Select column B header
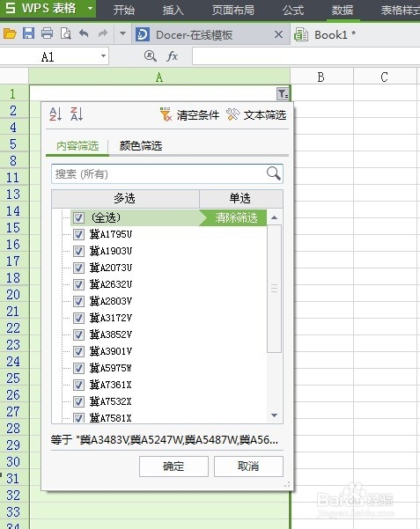 click(321, 77)
